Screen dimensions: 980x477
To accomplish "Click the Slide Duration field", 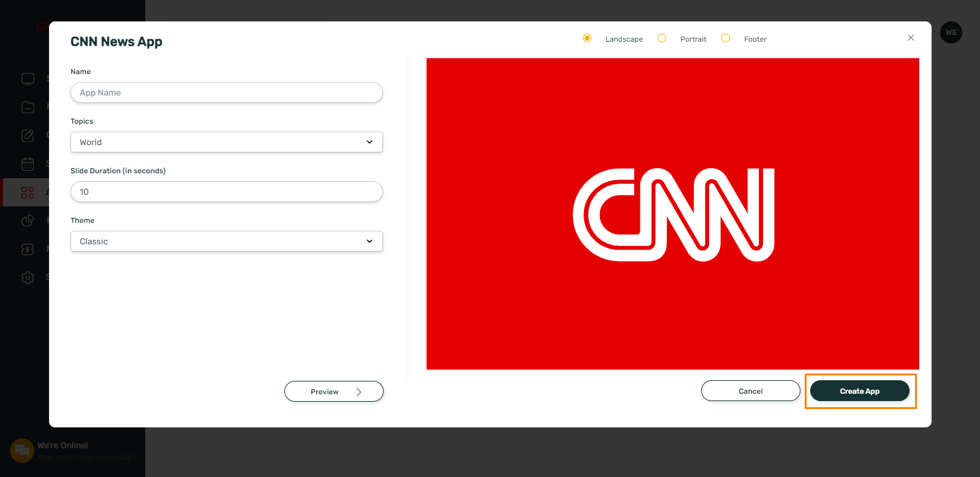I will tap(227, 192).
